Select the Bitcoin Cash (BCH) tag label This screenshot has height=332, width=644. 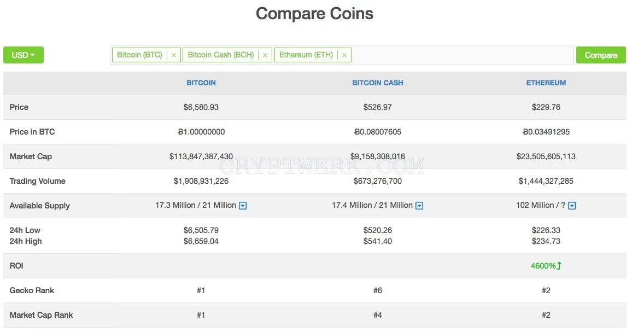[x=220, y=55]
